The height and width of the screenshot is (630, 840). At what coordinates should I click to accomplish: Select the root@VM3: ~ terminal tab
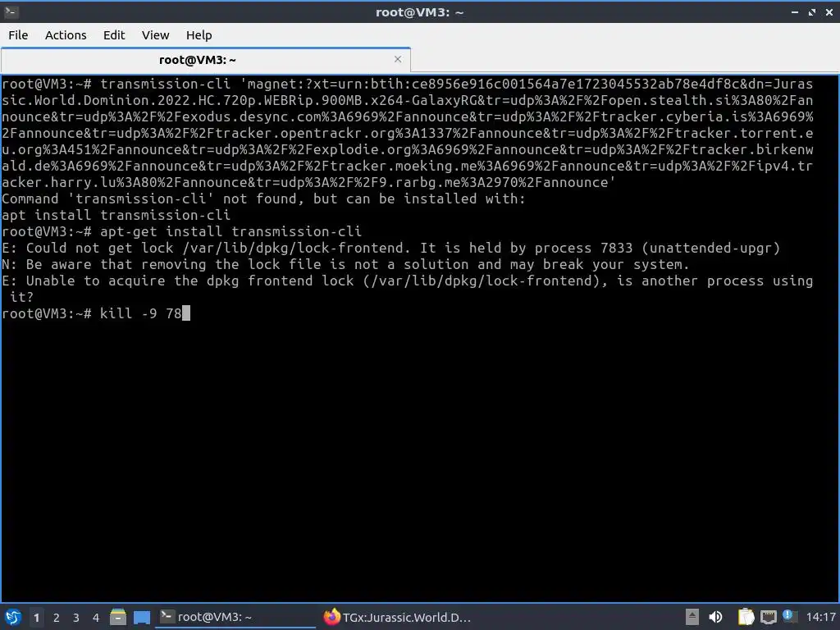click(x=206, y=60)
